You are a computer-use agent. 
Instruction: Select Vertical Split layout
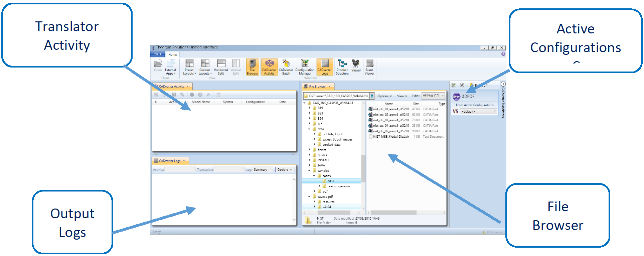[236, 67]
